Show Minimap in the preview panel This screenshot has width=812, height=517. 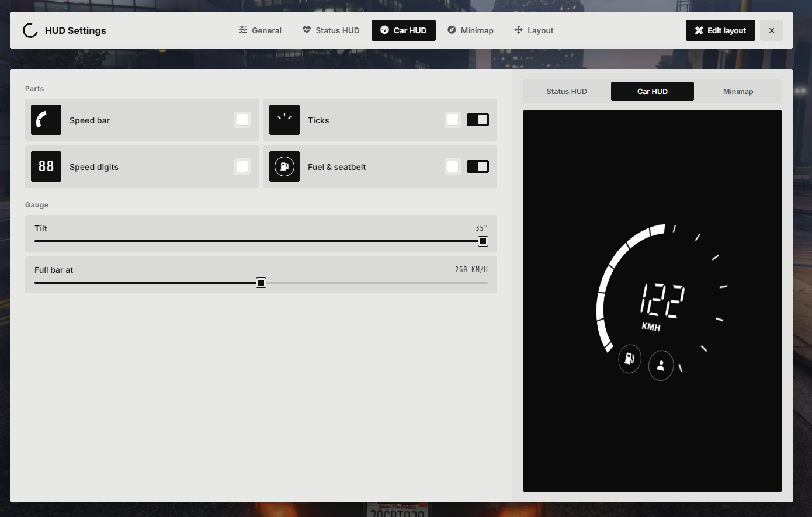[x=738, y=91]
